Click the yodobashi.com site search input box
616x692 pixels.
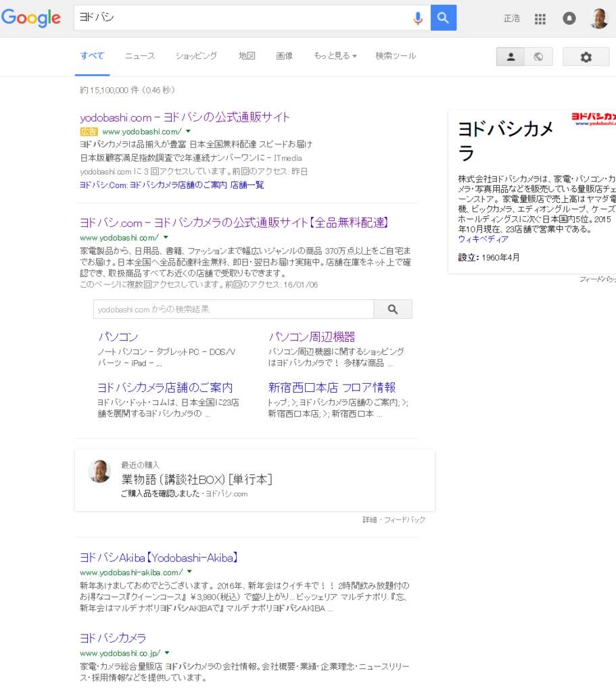pos(233,310)
